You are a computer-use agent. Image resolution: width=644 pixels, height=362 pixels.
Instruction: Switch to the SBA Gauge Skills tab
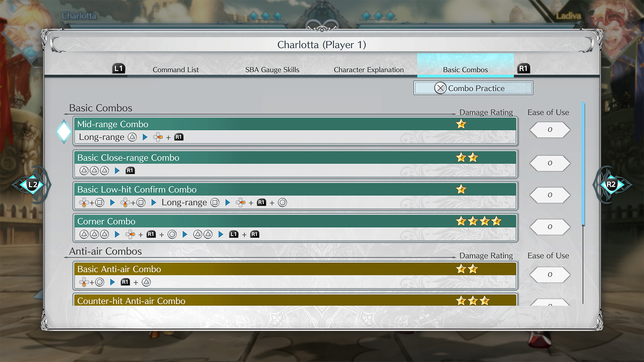[x=272, y=70]
